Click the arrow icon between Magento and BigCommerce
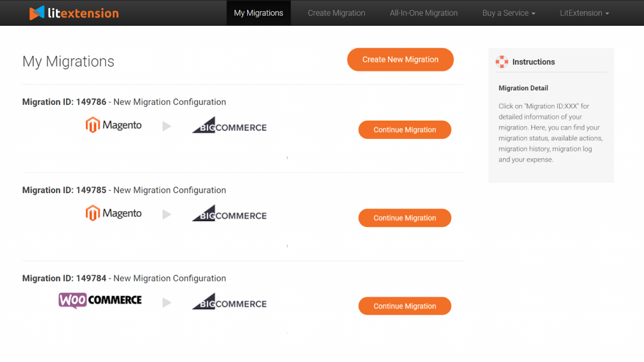The height and width of the screenshot is (362, 644). pos(166,125)
